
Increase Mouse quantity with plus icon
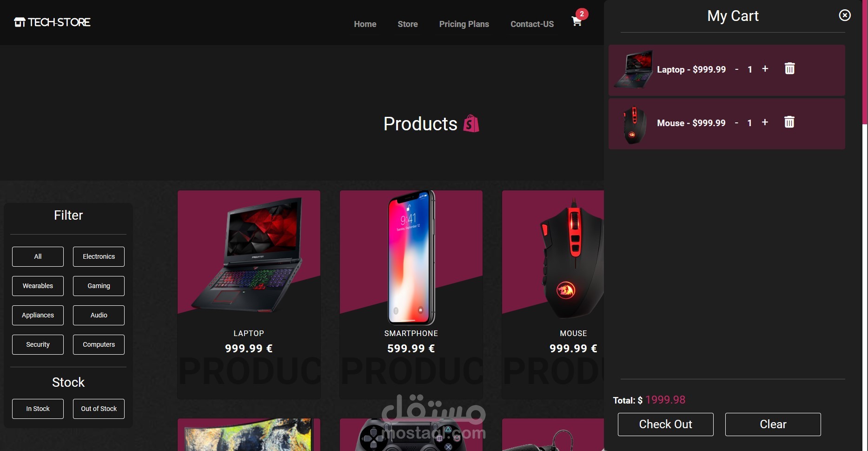pyautogui.click(x=765, y=122)
